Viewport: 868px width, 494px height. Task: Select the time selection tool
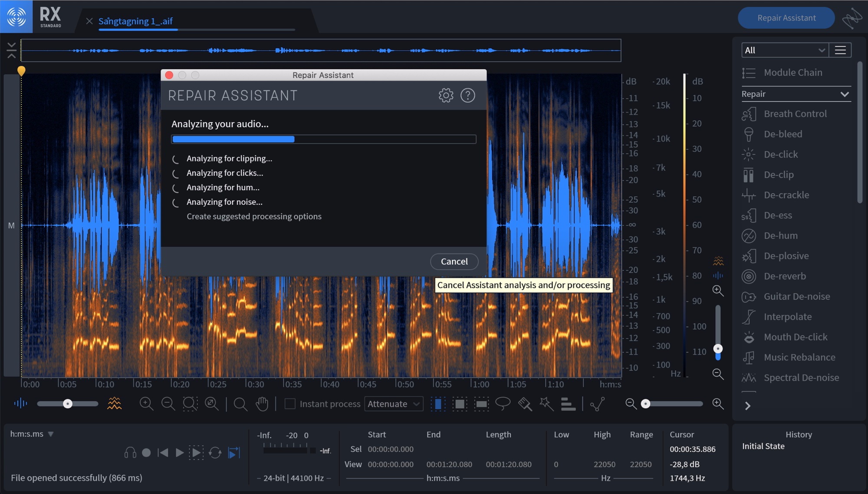[x=438, y=404]
